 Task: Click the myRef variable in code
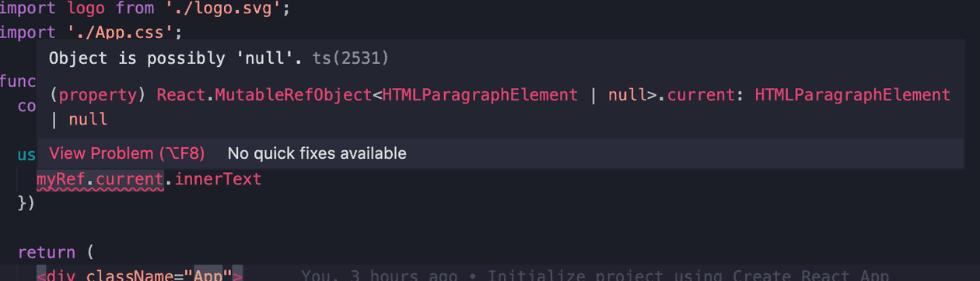[61, 179]
